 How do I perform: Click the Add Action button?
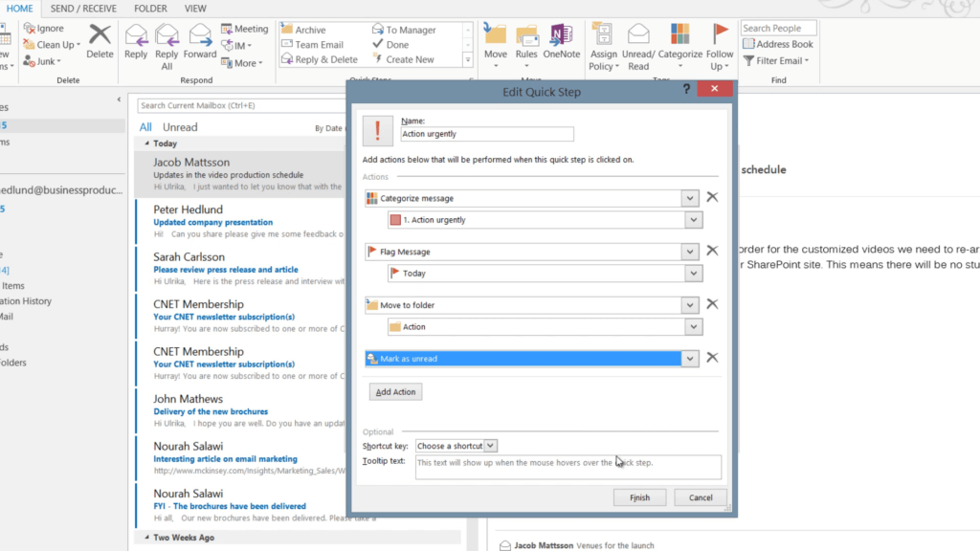coord(395,391)
